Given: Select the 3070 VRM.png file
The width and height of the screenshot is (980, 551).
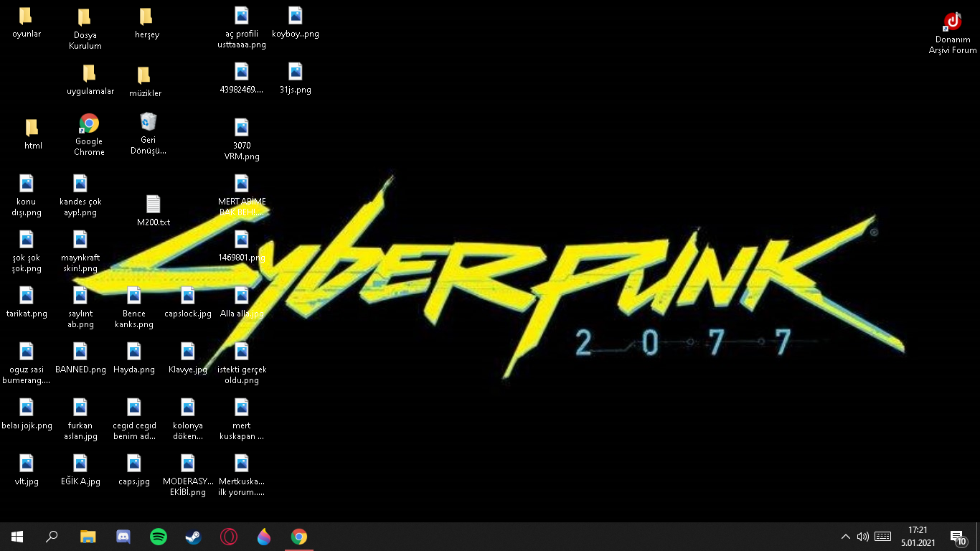Looking at the screenshot, I should (242, 140).
